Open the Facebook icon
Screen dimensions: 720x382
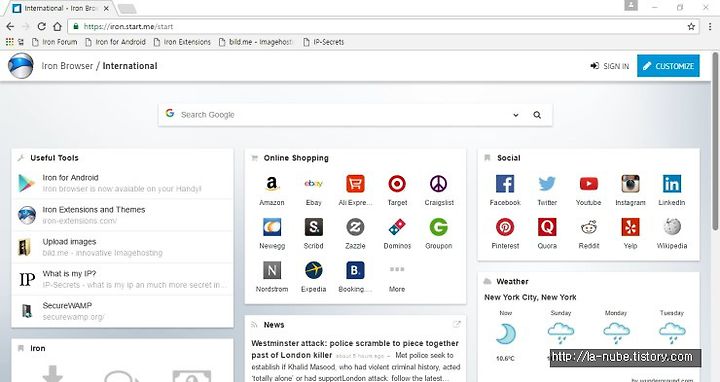505,184
